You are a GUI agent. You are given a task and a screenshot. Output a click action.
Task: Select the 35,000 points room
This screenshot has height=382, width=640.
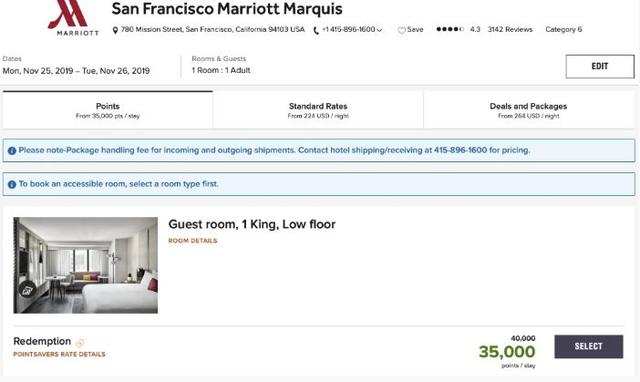coord(589,346)
